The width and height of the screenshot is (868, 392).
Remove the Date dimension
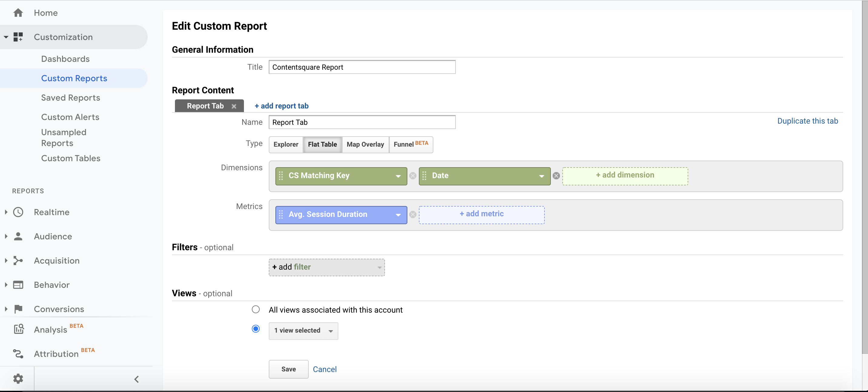556,176
